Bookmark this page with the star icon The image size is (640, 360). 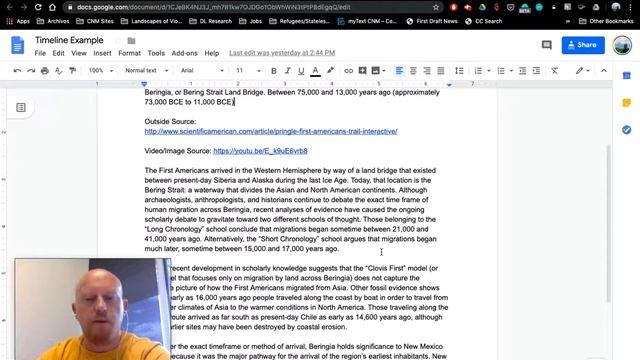pos(436,7)
